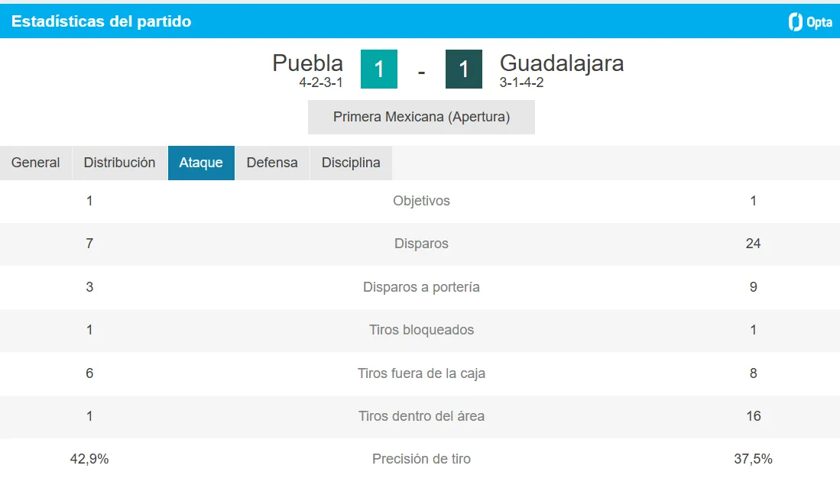Screen dimensions: 840x504
Task: Select the Objetivos stat row label
Action: [x=421, y=201]
